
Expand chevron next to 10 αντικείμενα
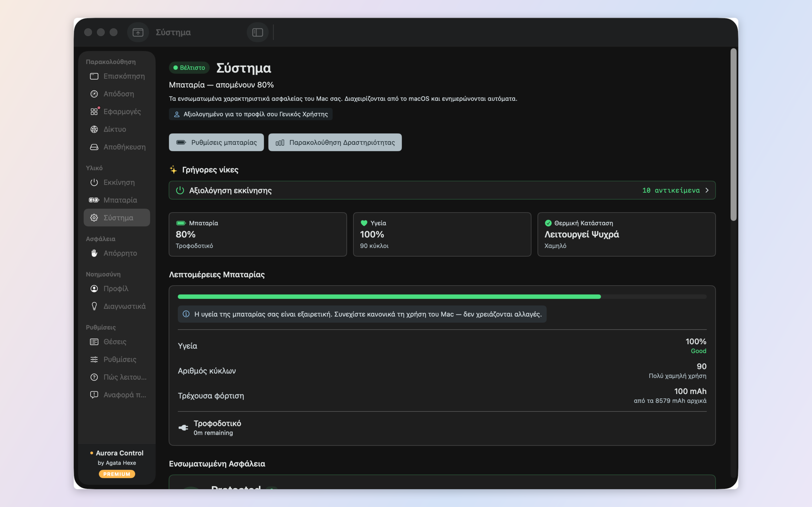point(707,190)
